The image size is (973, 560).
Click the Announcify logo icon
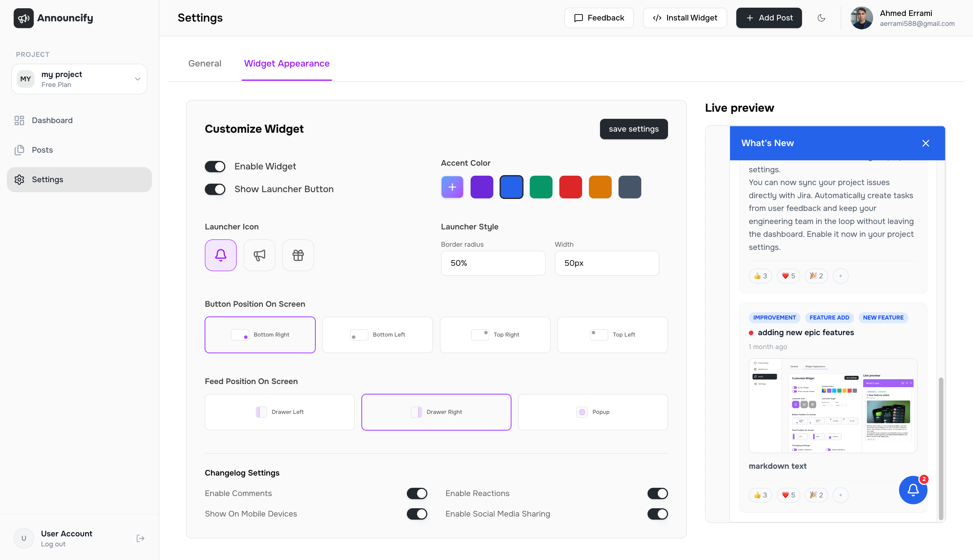(24, 18)
